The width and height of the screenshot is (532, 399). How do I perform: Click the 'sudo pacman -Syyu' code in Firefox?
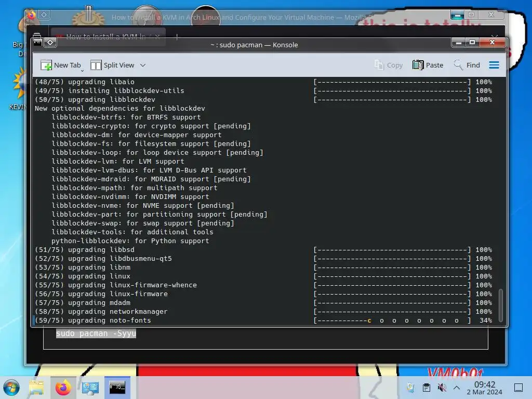click(x=96, y=334)
